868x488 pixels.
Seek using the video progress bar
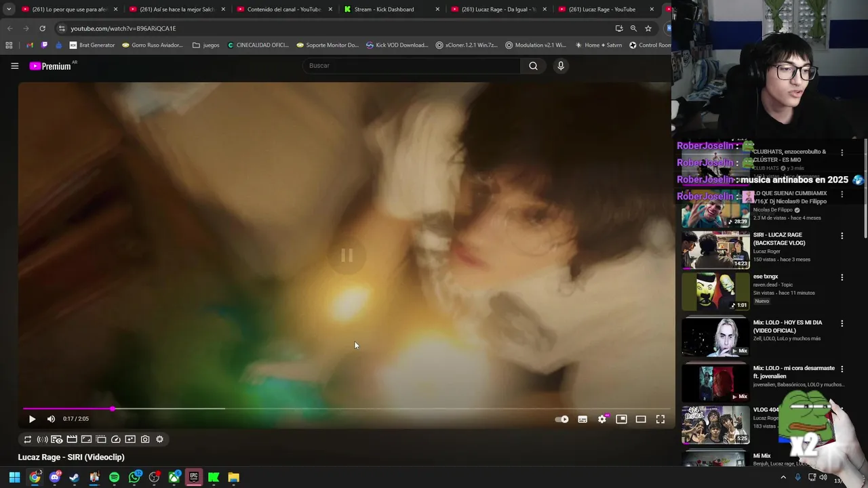click(x=346, y=409)
